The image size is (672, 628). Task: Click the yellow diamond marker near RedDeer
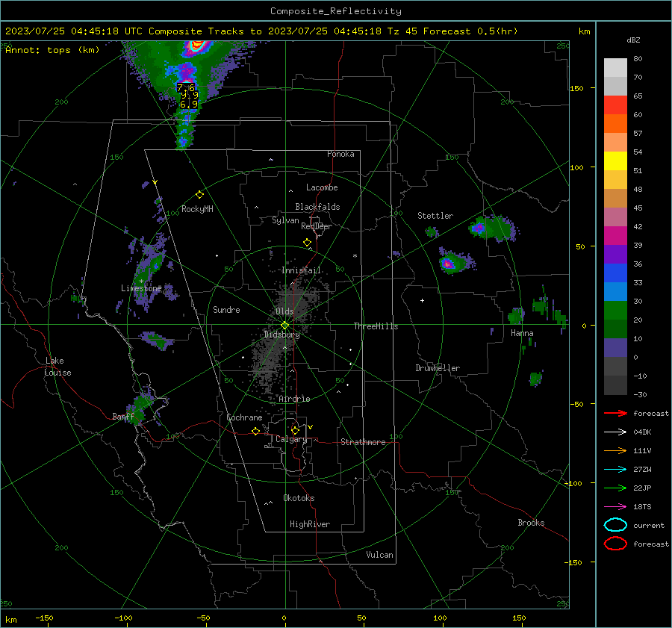point(307,242)
